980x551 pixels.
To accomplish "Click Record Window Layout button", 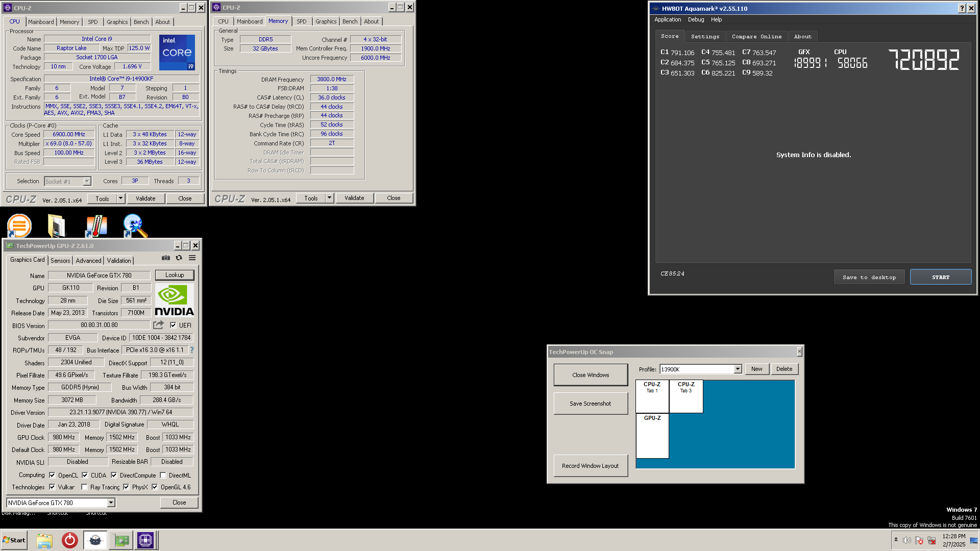I will coord(591,466).
